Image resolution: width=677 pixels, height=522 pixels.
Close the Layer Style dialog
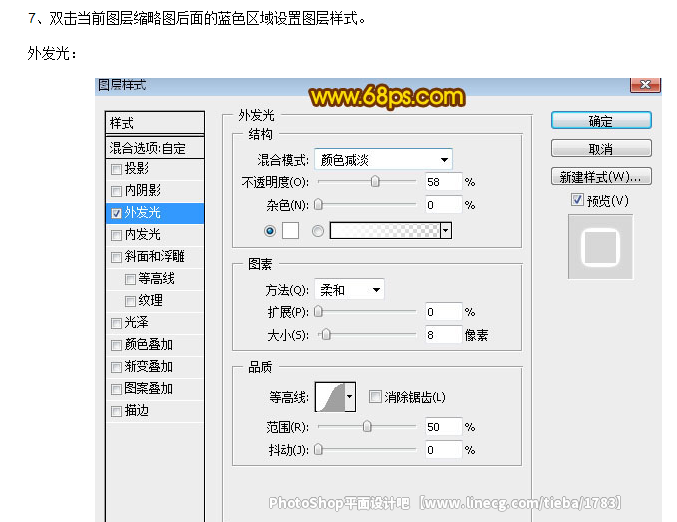[646, 86]
